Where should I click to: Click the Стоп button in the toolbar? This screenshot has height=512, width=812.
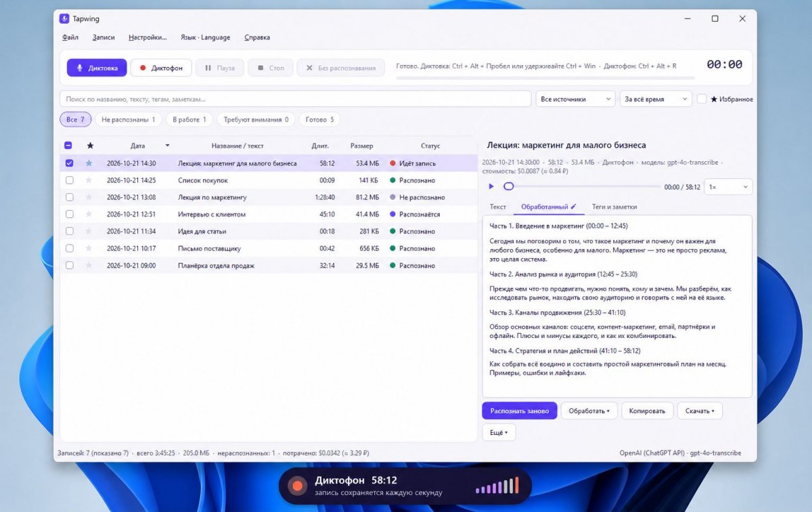click(271, 68)
